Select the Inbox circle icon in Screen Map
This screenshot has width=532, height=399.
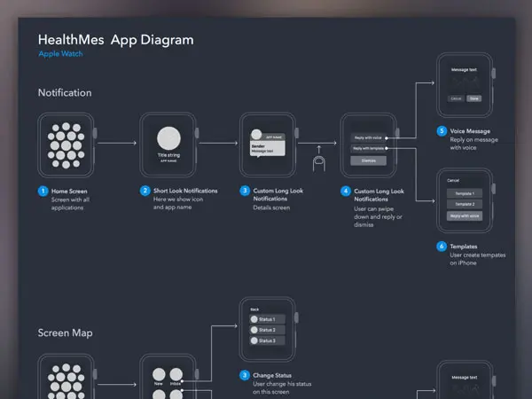[x=176, y=374]
